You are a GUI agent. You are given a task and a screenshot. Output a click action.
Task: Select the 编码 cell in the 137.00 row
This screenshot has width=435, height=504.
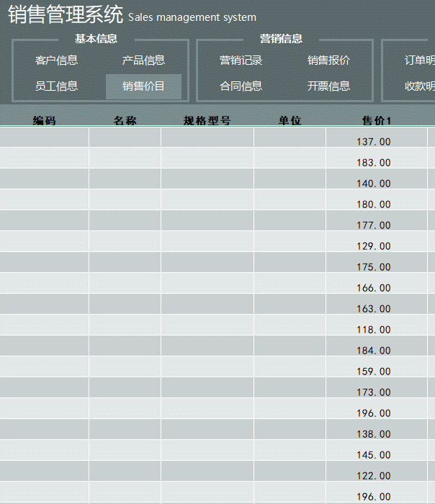45,138
